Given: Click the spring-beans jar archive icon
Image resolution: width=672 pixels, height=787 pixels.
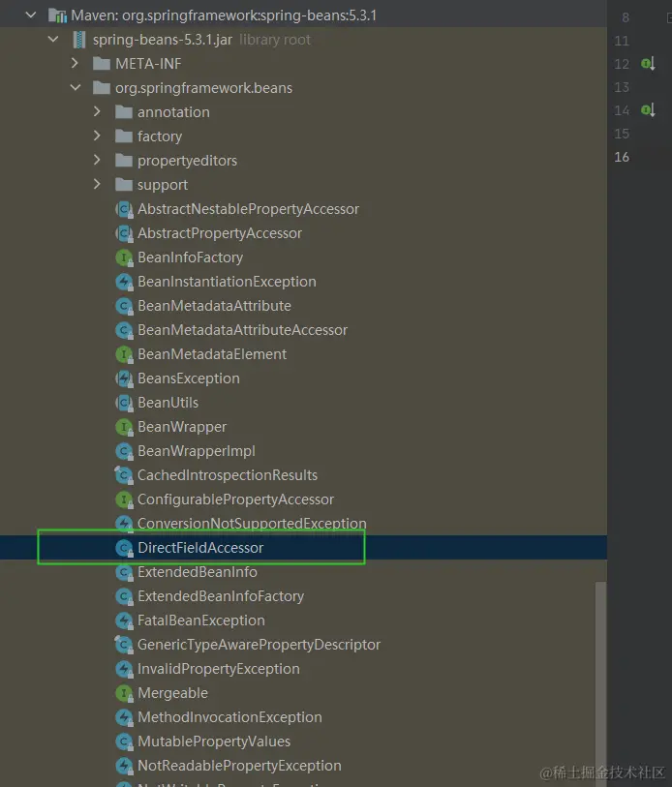Looking at the screenshot, I should click(79, 40).
